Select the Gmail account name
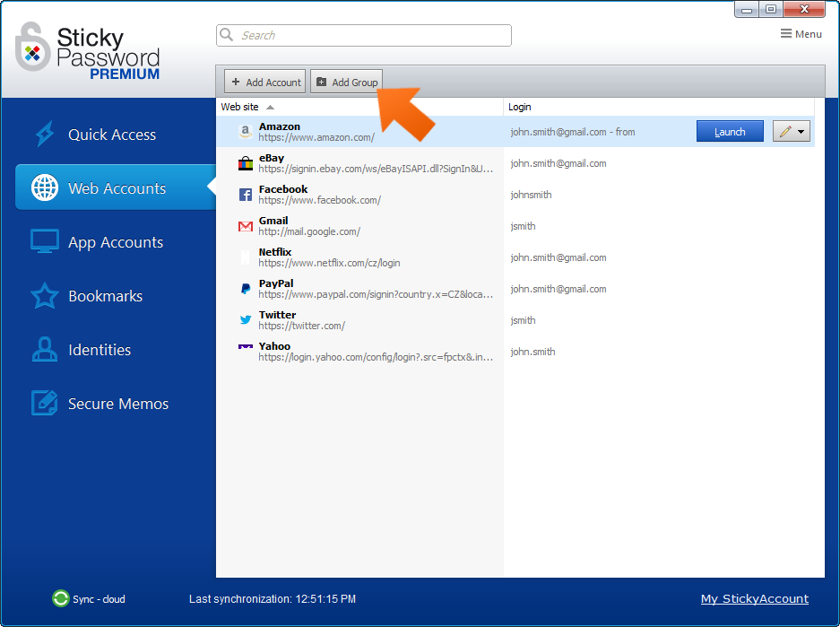 point(273,221)
